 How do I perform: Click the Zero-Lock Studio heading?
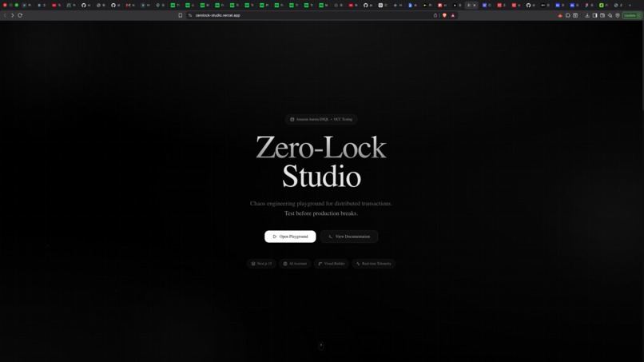(x=321, y=161)
